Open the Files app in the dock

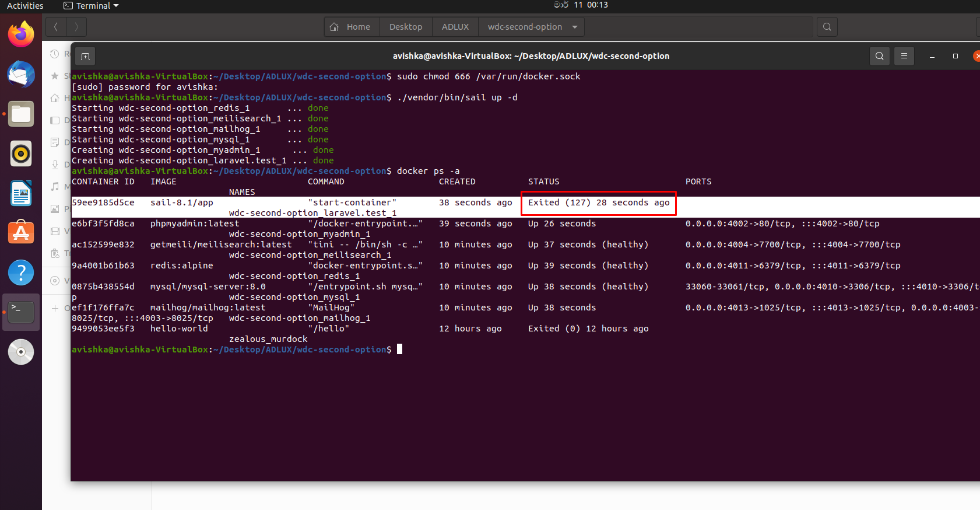point(21,114)
